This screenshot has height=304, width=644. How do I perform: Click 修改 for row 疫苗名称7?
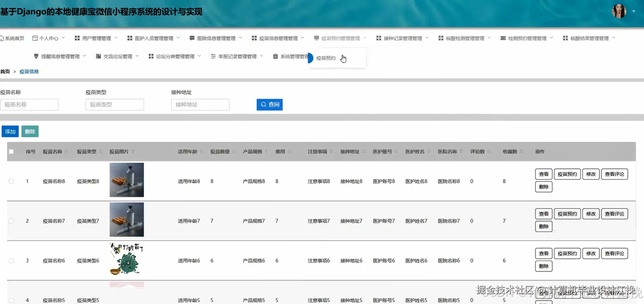point(591,214)
